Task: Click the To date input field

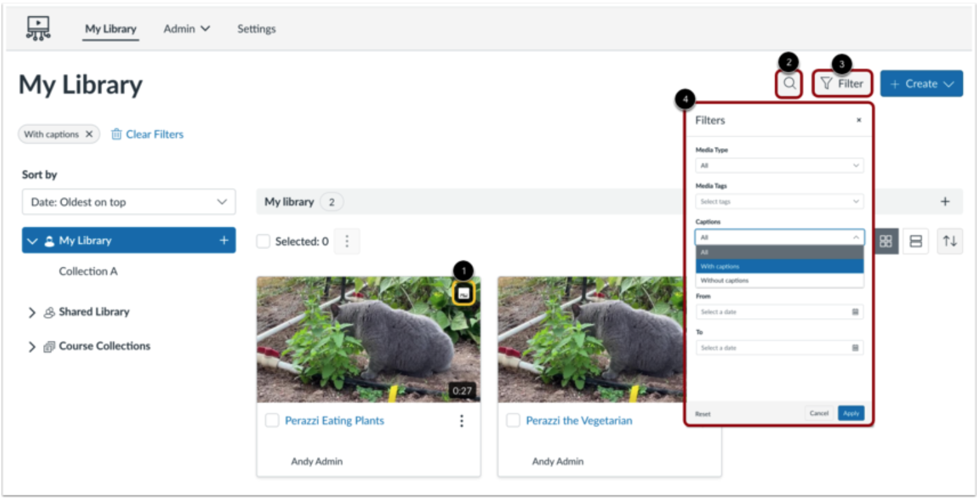Action: pyautogui.click(x=779, y=348)
